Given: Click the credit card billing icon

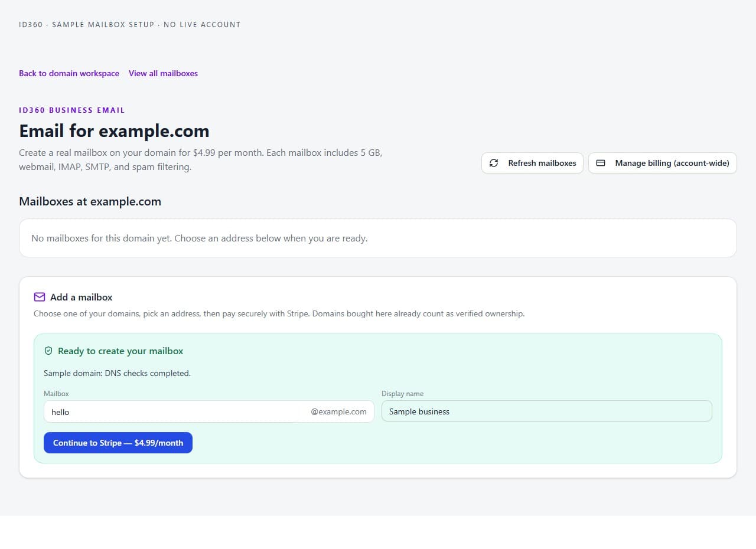Looking at the screenshot, I should pyautogui.click(x=601, y=163).
